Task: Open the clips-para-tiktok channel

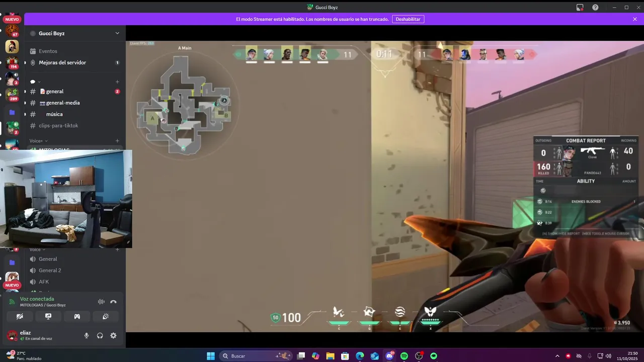Action: click(x=75, y=126)
